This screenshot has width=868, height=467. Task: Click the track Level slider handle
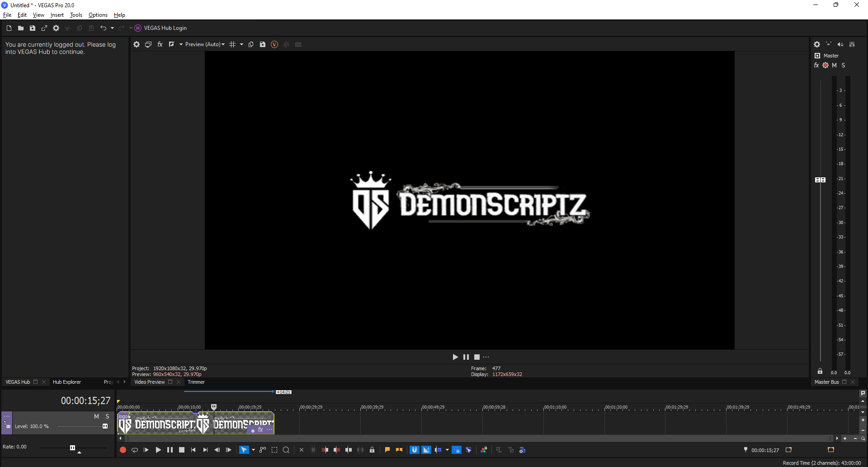click(x=105, y=426)
